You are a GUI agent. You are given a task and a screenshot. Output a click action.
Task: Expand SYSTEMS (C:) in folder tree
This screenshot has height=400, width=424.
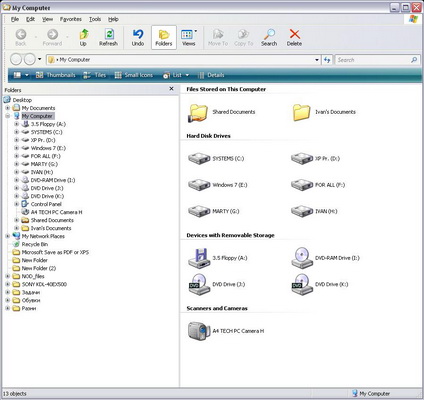(x=16, y=132)
